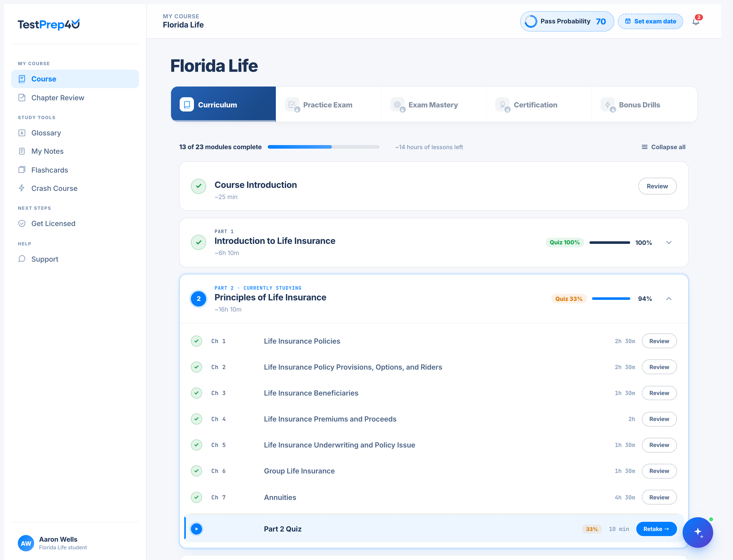Review Ch 7 Annuities
The height and width of the screenshot is (560, 733).
click(x=659, y=497)
